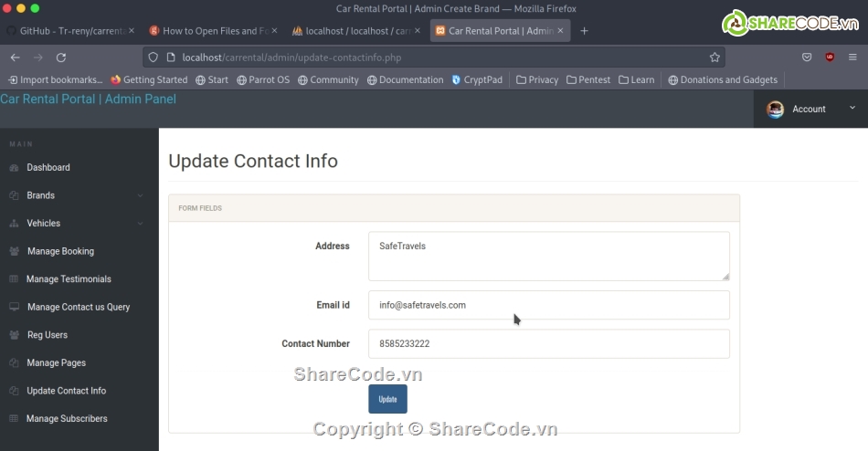Open the uBlock extension icon in the toolbar

pos(830,57)
